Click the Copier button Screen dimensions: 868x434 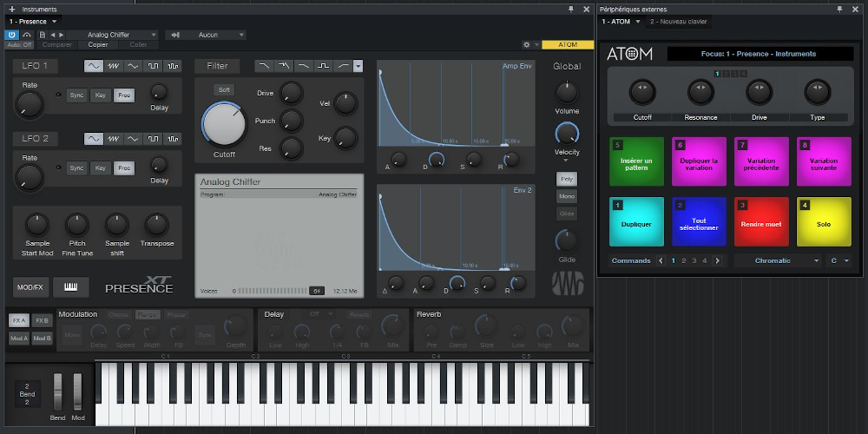tap(98, 45)
